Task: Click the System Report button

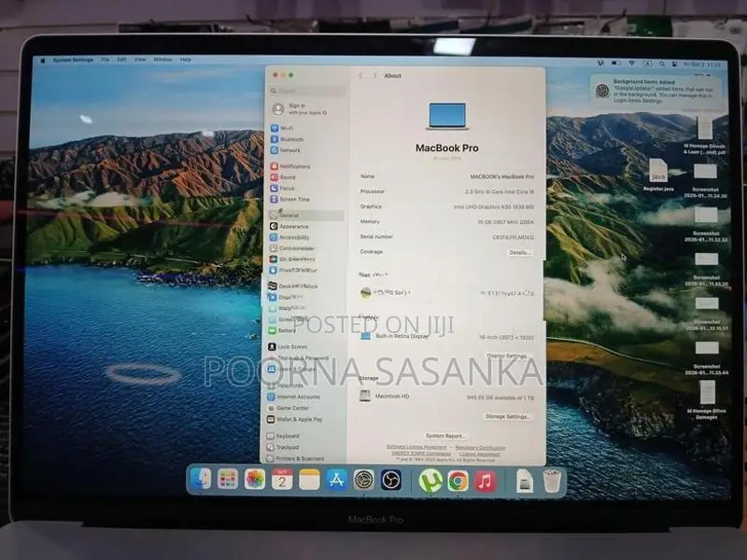Action: pos(445,436)
